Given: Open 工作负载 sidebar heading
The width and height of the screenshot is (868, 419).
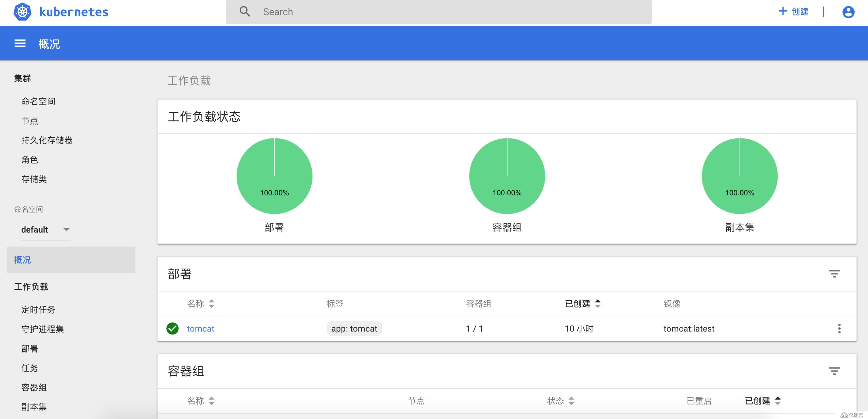Looking at the screenshot, I should click(x=31, y=287).
